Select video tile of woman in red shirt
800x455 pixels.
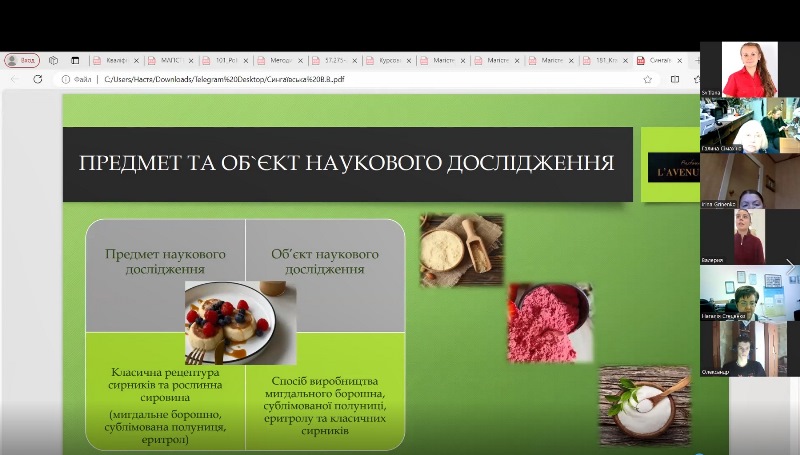pyautogui.click(x=749, y=69)
